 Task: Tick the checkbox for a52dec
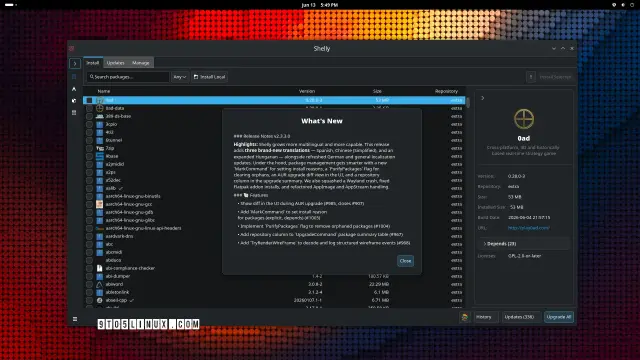(x=89, y=180)
